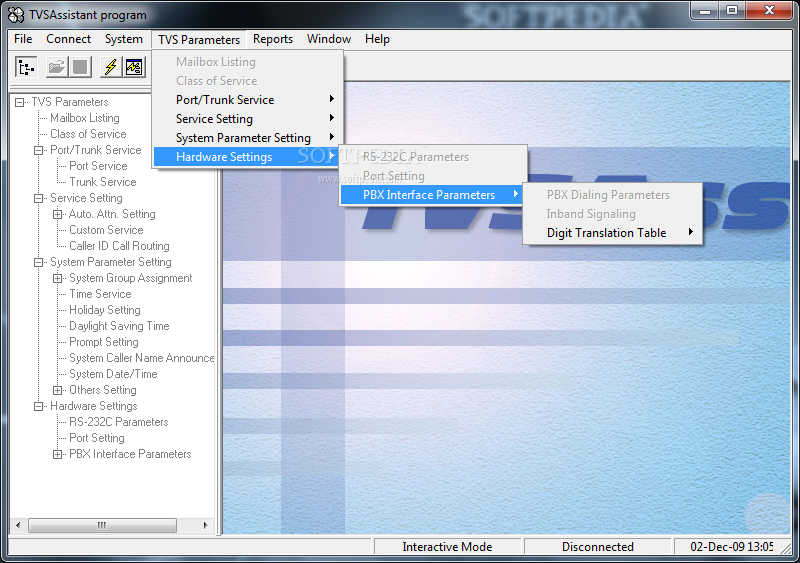
Task: Click the open folder toolbar icon
Action: point(56,67)
